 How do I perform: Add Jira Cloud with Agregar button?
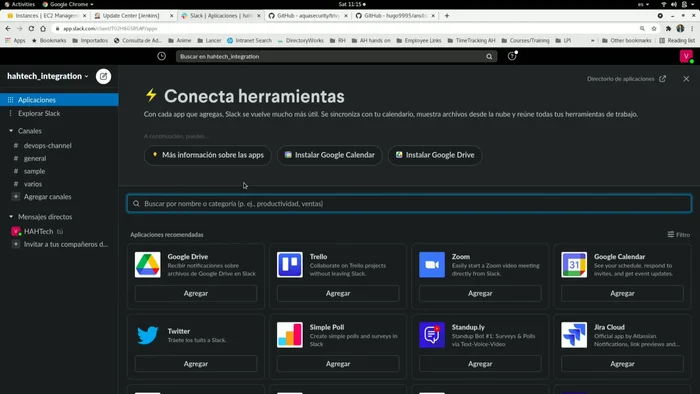(x=622, y=364)
